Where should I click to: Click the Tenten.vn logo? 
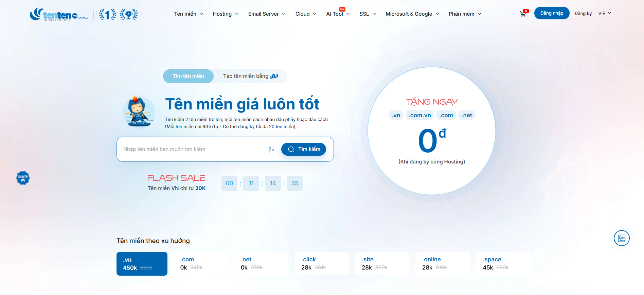(x=59, y=14)
